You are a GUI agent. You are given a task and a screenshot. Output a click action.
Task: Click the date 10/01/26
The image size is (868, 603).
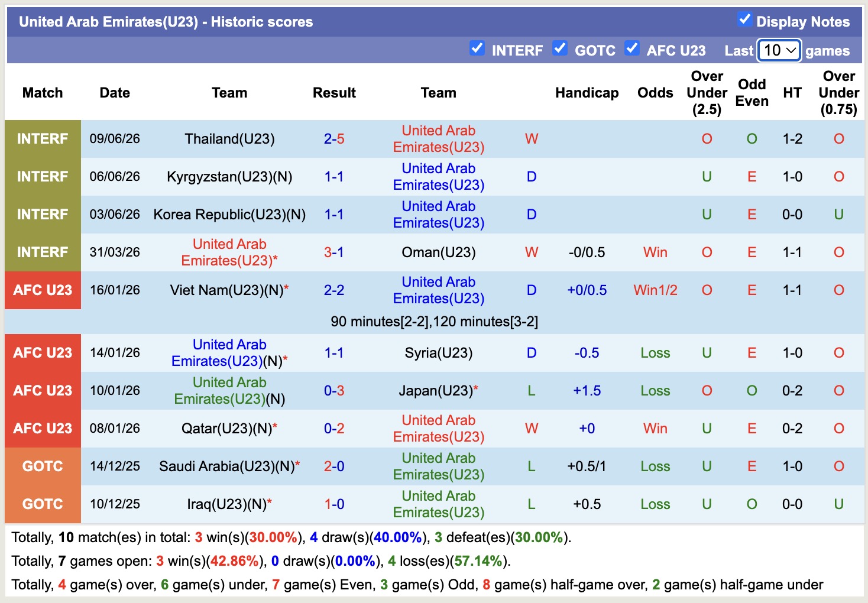pos(115,391)
